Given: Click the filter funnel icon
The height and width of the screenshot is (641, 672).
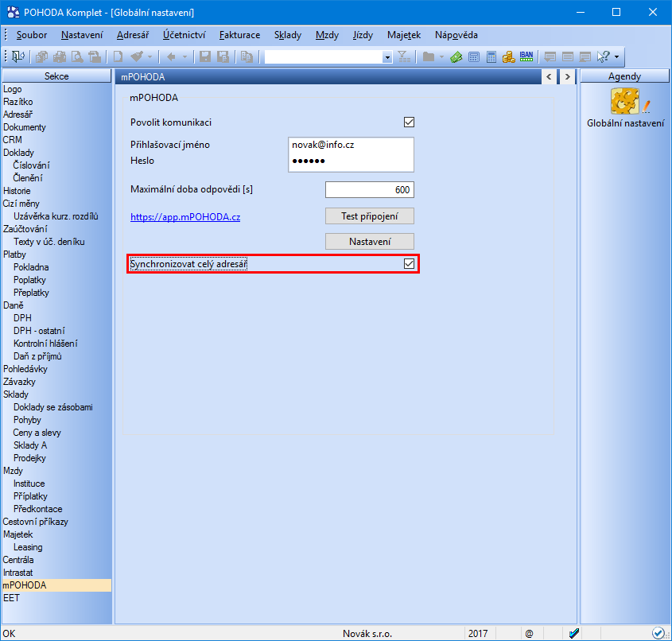Looking at the screenshot, I should tap(404, 56).
